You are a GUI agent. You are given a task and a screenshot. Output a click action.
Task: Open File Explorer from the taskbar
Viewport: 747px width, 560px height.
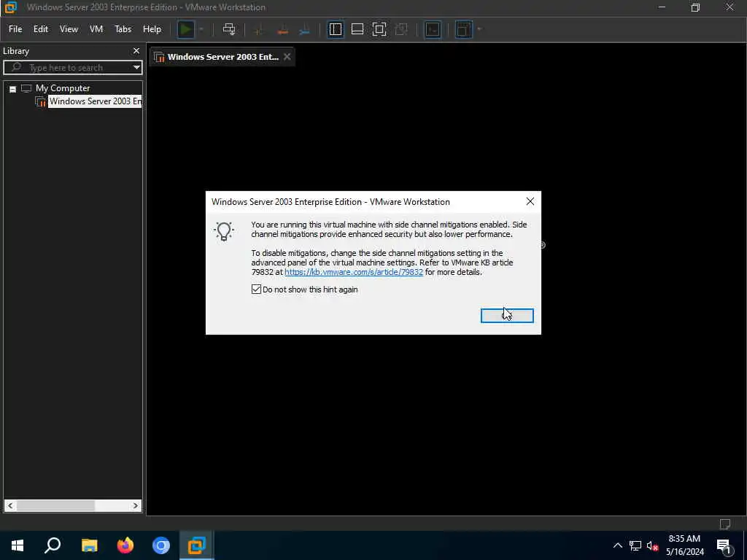click(x=89, y=545)
